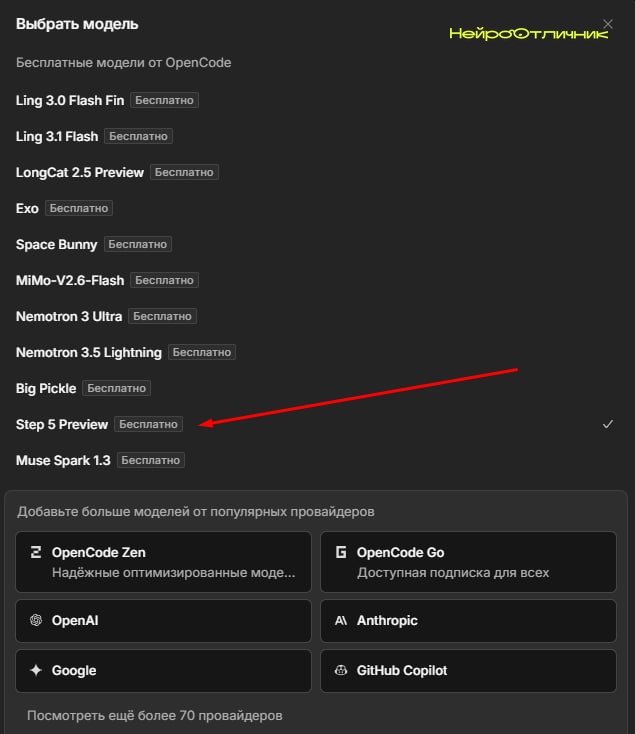Add the GitHub Copilot provider
Screen dimensions: 635x734
(468, 671)
